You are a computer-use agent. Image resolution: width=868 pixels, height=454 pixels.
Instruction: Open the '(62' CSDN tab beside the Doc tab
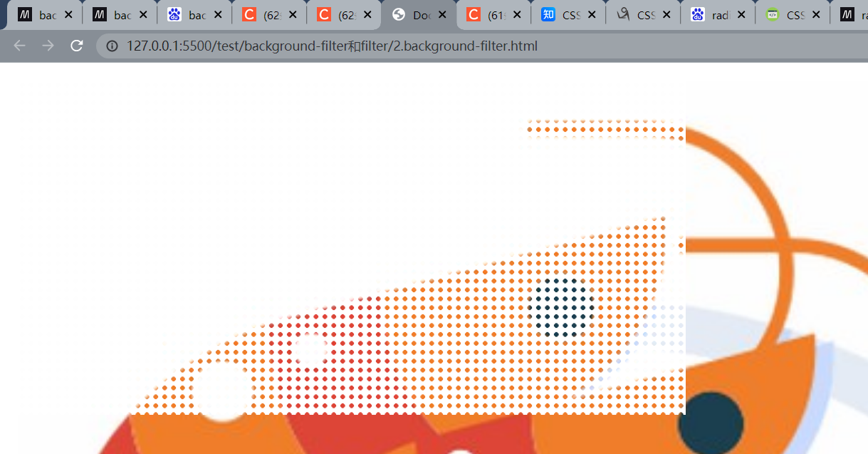coord(343,15)
